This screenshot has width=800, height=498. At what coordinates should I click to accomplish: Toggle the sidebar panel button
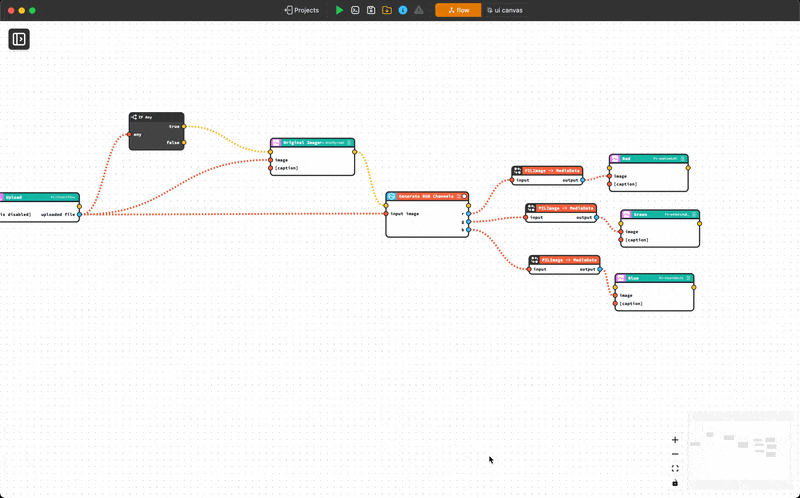[x=19, y=39]
